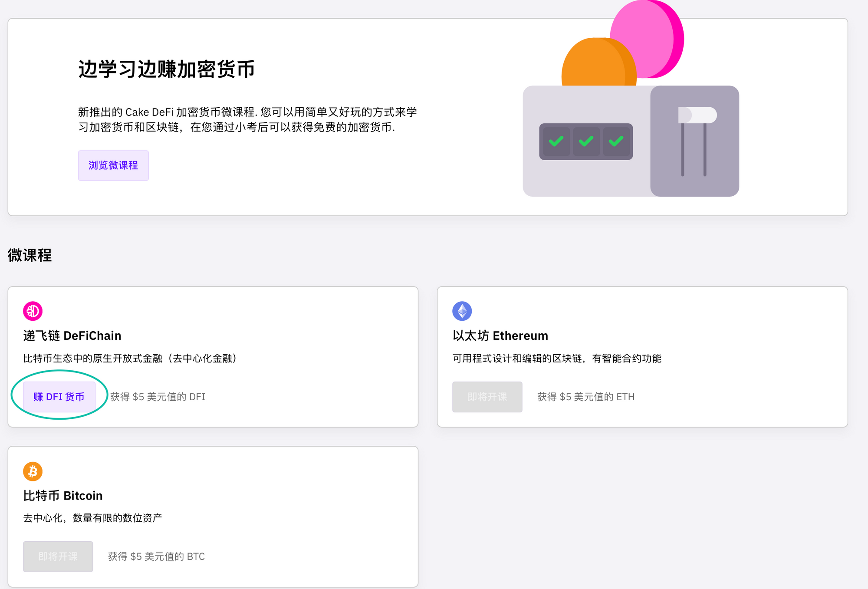
Task: Open the 以太坊 Ethereum course title
Action: [x=500, y=336]
